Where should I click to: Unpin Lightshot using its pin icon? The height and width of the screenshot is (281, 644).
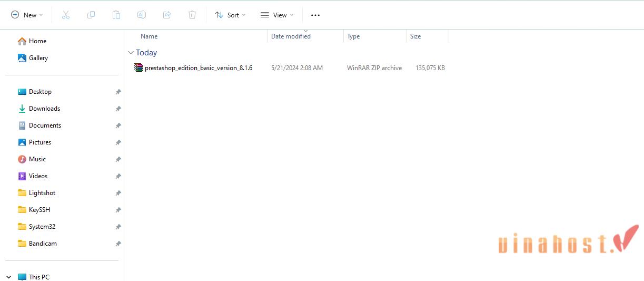point(118,193)
